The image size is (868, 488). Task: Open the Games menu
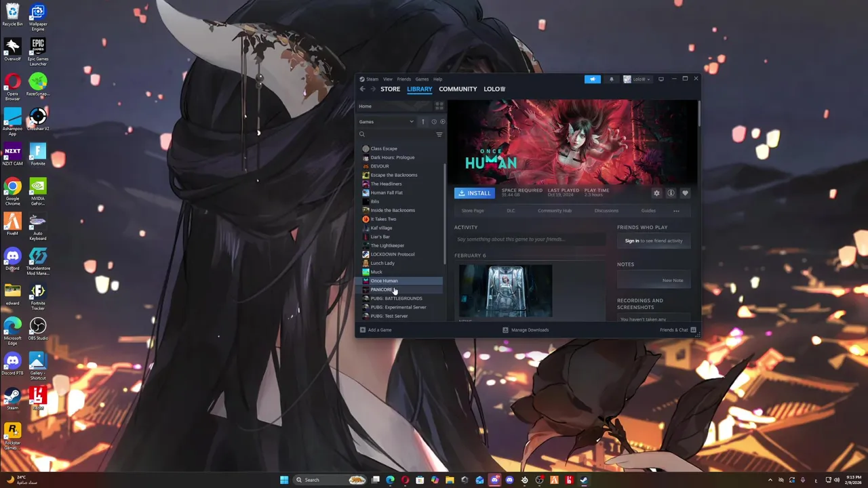422,79
